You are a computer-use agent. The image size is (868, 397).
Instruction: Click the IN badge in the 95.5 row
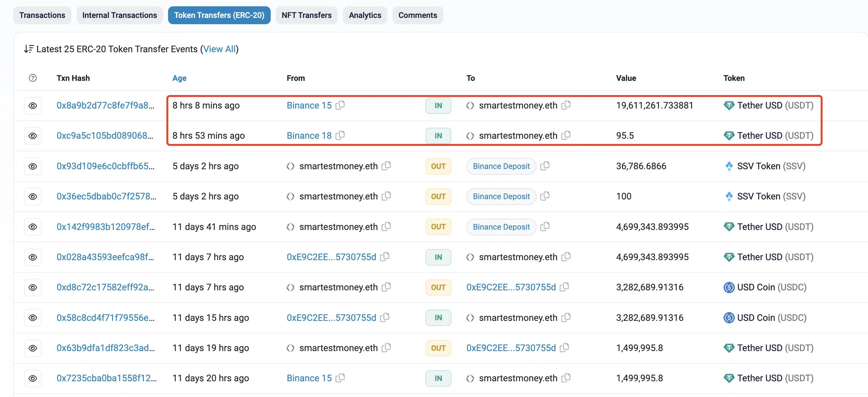(x=438, y=136)
